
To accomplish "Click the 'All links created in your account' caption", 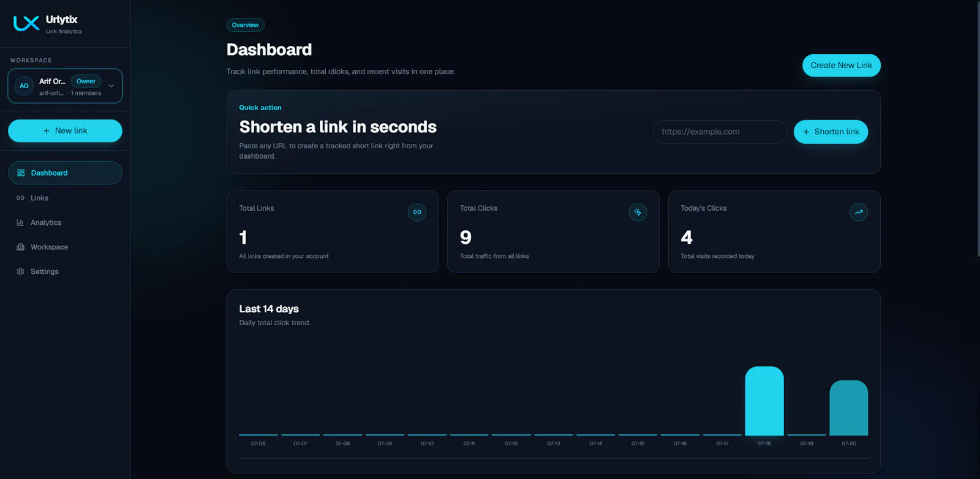I will [284, 256].
